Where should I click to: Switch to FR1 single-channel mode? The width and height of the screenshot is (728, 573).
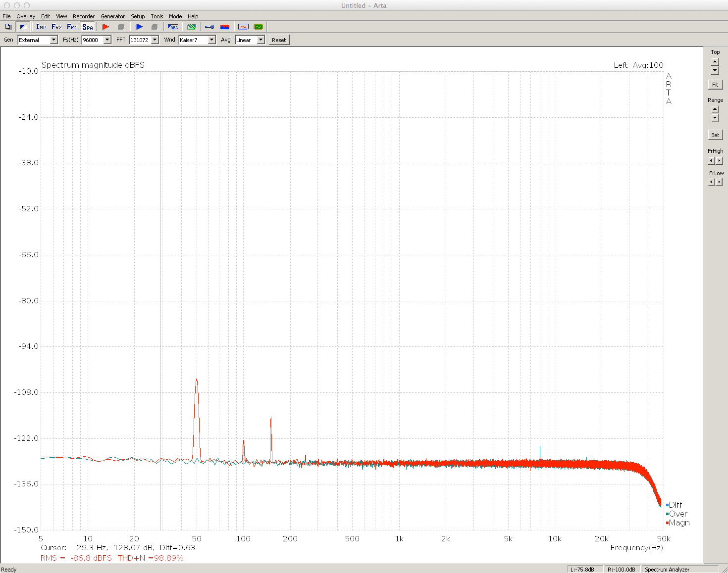tap(72, 27)
